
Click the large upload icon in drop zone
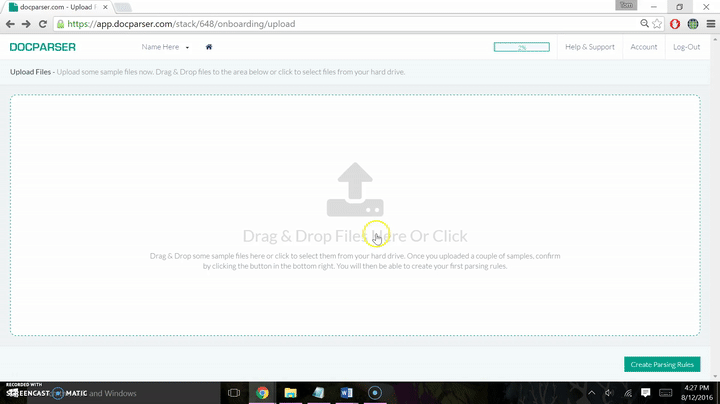(x=354, y=191)
